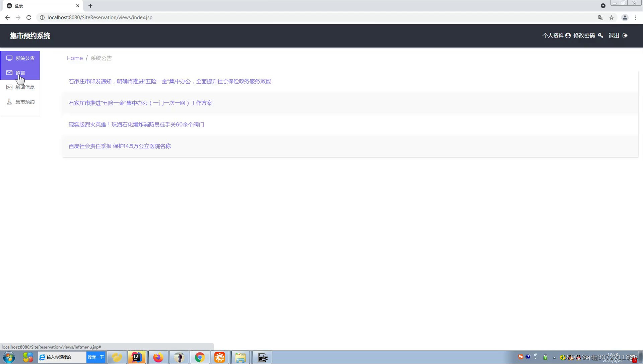Click the flask icon beside 集市预约
643x364 pixels.
(x=9, y=102)
